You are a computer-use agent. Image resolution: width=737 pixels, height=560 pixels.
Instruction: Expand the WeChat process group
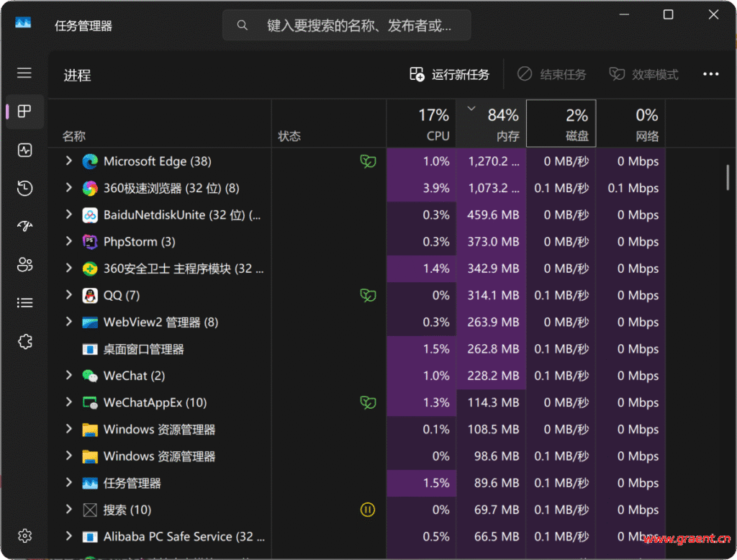(x=69, y=376)
